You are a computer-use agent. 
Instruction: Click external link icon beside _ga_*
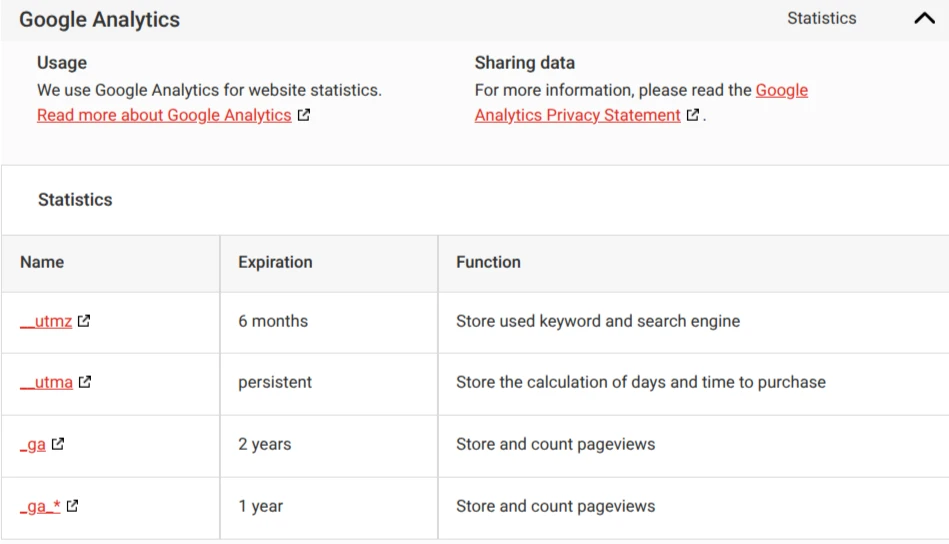tap(72, 505)
